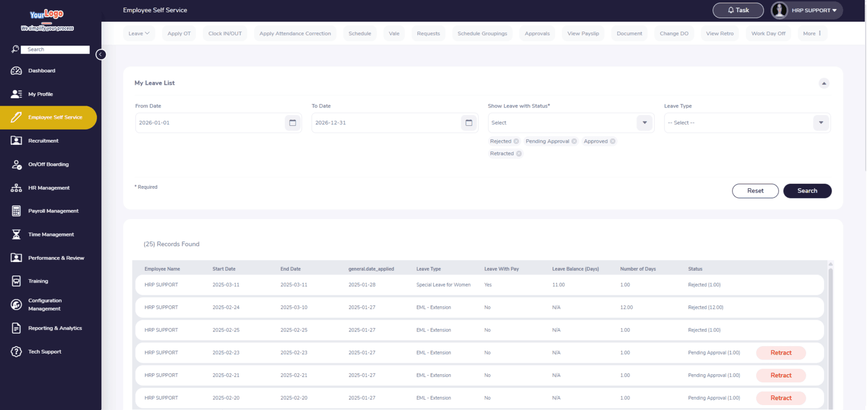Click the Search button in leave filter
The width and height of the screenshot is (868, 410).
coord(807,191)
